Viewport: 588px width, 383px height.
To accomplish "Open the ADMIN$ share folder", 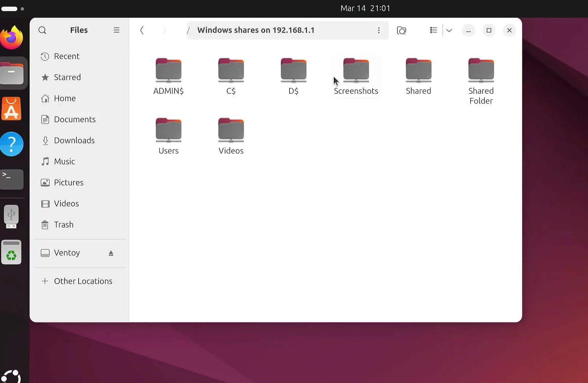I will pos(169,76).
